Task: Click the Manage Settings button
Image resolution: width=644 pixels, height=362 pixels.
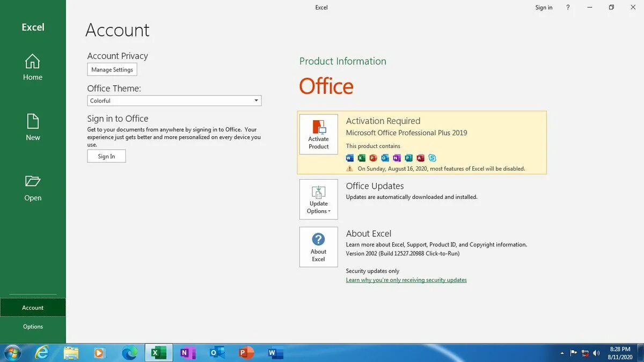Action: (112, 70)
